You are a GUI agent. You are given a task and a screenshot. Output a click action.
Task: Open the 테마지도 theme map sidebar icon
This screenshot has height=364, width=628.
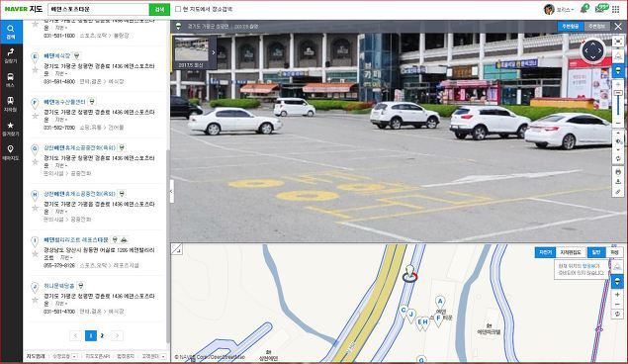(11, 153)
